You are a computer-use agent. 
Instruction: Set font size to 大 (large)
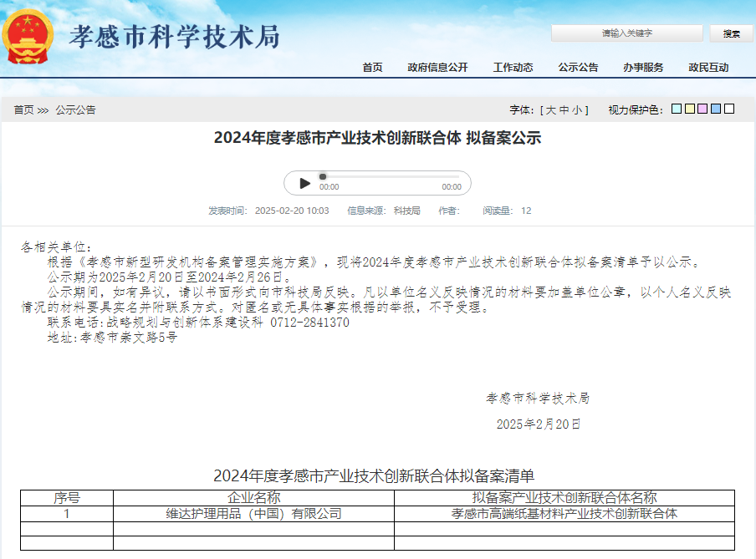[x=551, y=109]
